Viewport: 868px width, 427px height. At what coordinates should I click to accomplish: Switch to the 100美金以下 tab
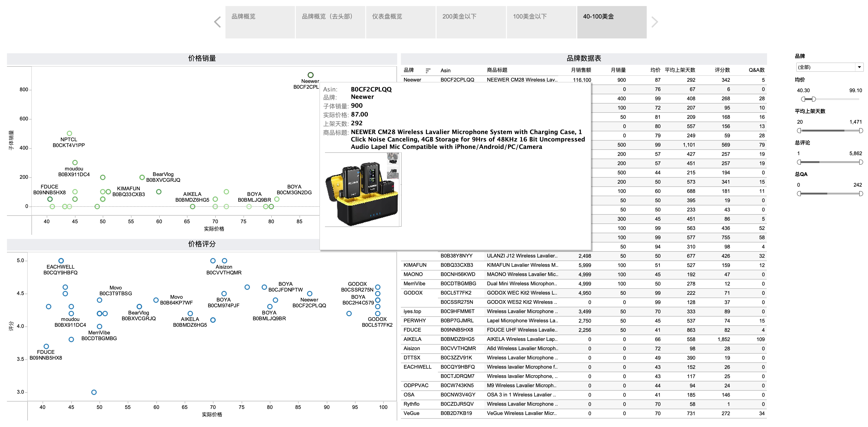[x=541, y=22]
